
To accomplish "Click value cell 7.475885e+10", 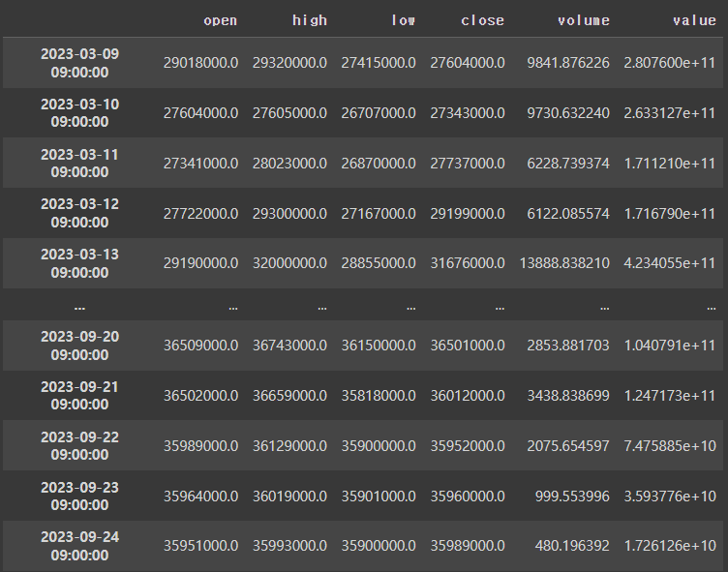I will pos(670,446).
